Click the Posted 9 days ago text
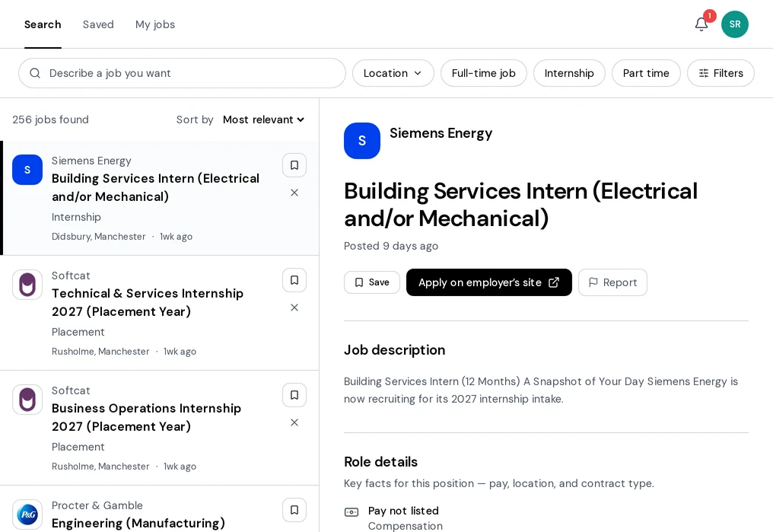 coord(391,246)
